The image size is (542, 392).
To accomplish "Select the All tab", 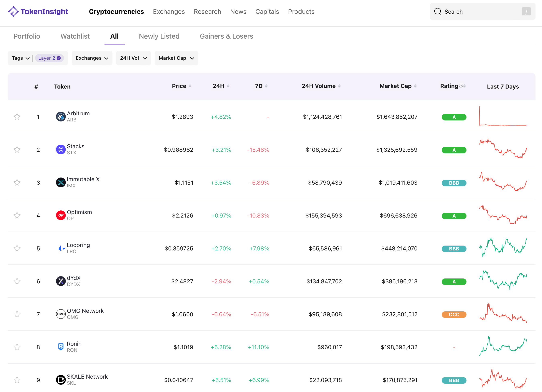I will (114, 36).
